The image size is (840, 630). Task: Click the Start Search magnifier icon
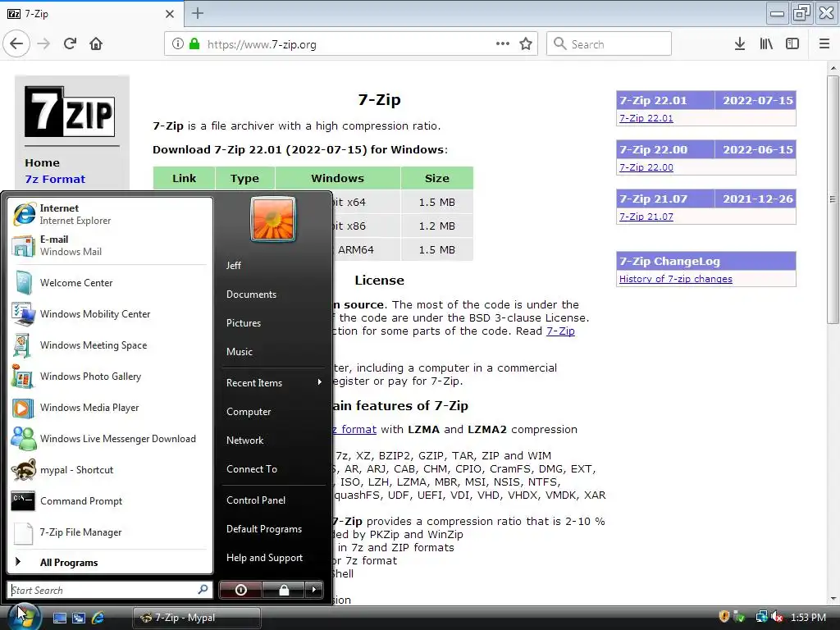(x=203, y=590)
